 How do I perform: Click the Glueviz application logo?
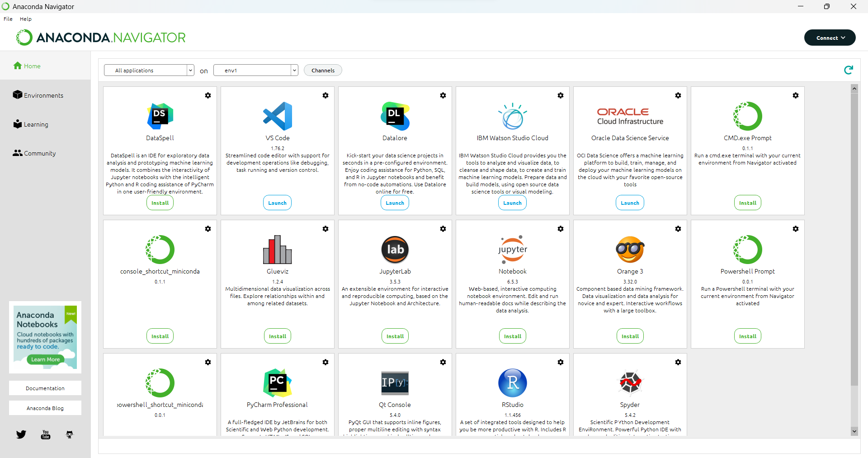pyautogui.click(x=278, y=250)
